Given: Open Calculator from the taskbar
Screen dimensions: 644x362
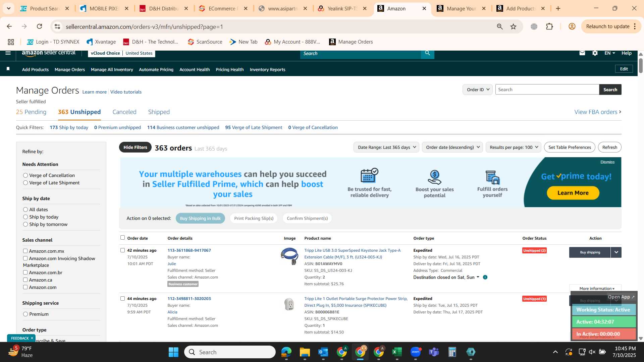Looking at the screenshot, I should point(452,352).
